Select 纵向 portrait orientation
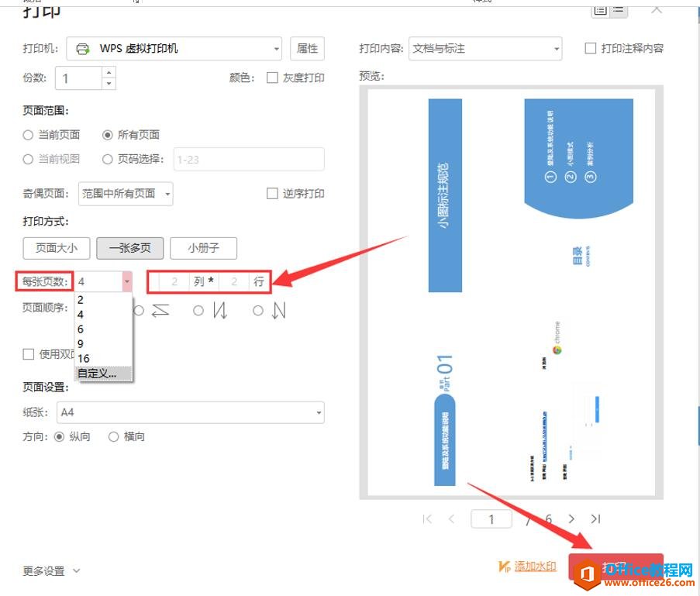The height and width of the screenshot is (596, 700). coord(59,436)
